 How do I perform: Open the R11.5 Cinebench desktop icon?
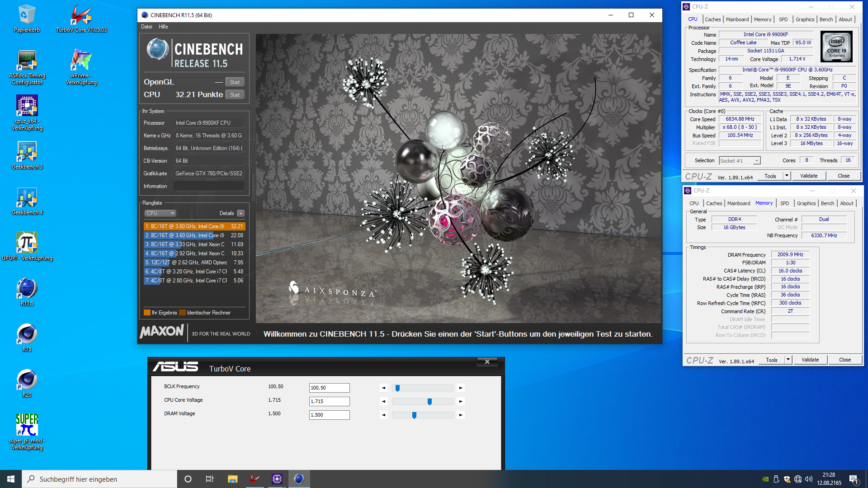[x=27, y=292]
